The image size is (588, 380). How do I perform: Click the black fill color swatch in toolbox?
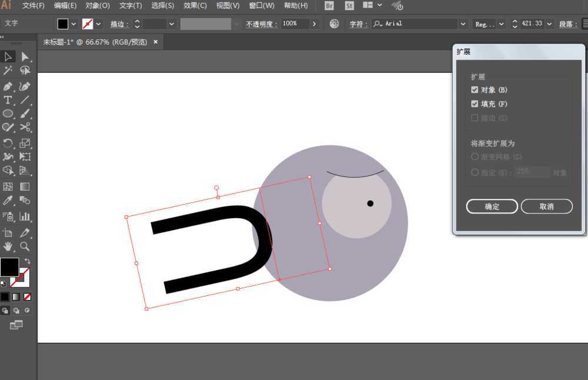[x=9, y=266]
